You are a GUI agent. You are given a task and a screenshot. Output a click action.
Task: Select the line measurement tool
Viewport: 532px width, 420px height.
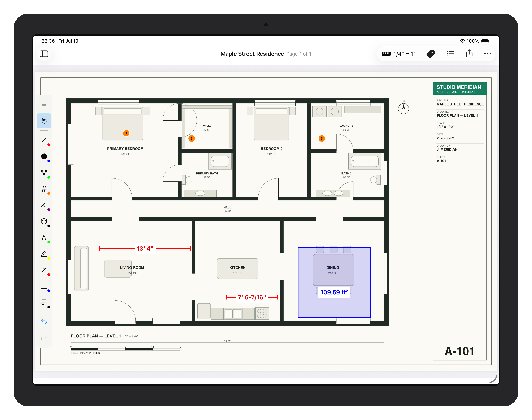[x=44, y=140]
